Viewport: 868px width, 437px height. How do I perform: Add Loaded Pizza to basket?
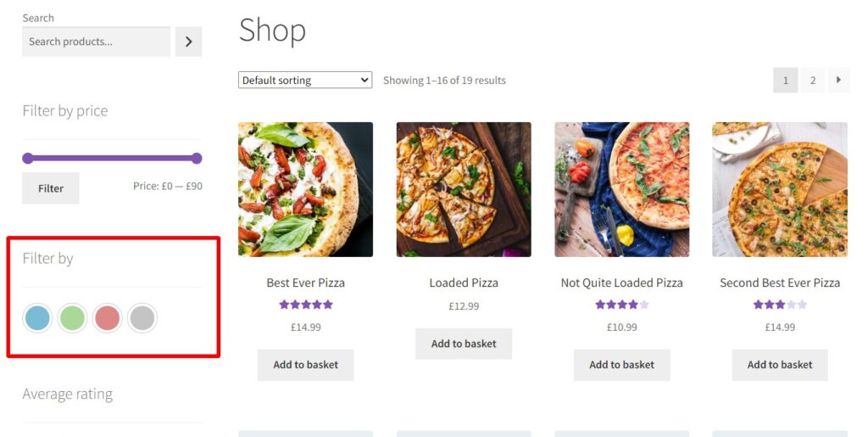pos(464,344)
